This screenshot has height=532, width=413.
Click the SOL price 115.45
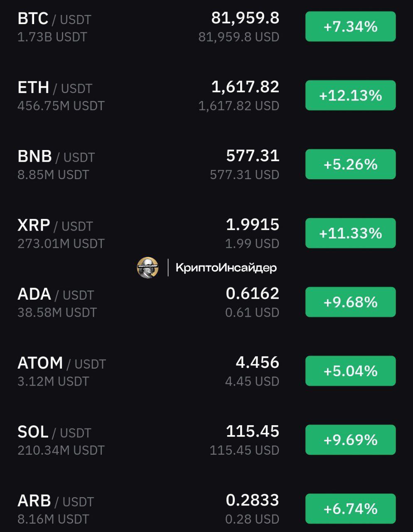[253, 431]
